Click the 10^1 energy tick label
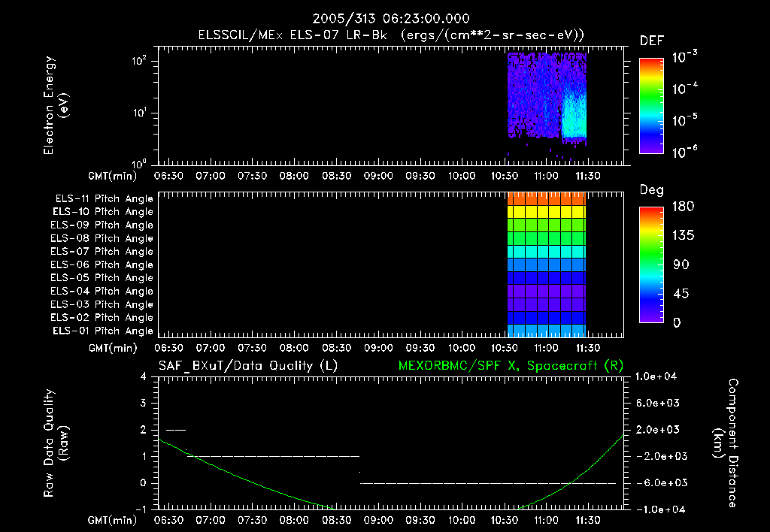 pyautogui.click(x=139, y=113)
